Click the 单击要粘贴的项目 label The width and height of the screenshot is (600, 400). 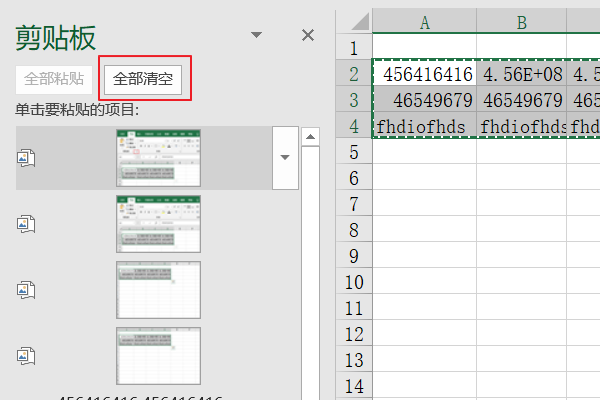click(77, 110)
